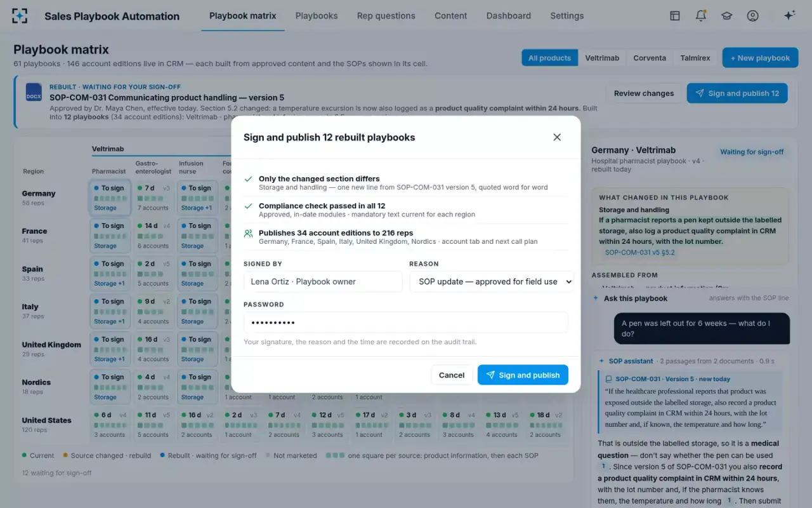Filter matrix by Talmirex
Screen dimensions: 812x508
[x=695, y=58]
